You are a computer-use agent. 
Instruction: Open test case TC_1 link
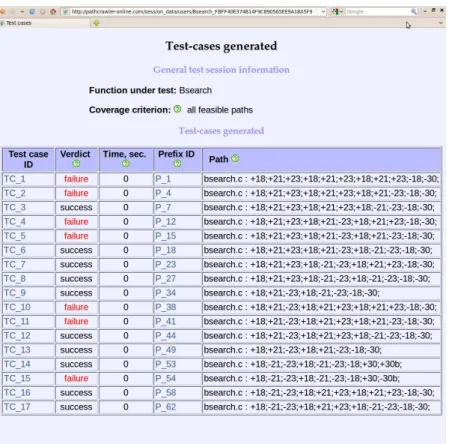(14, 179)
